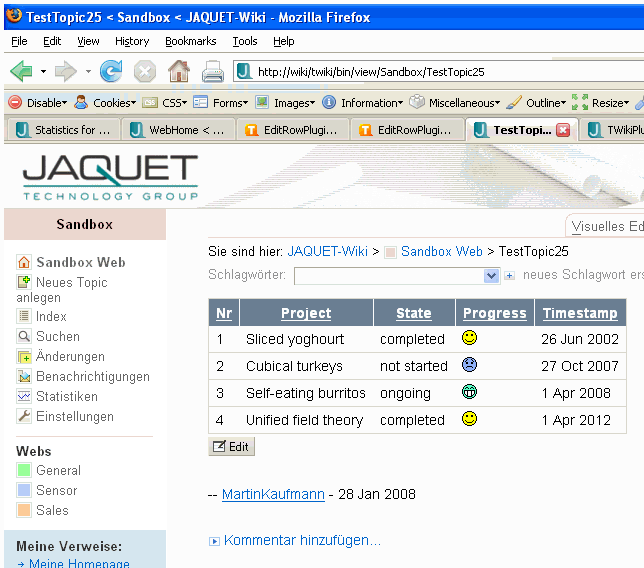Click the Änderungen icon
644x568 pixels.
click(x=24, y=356)
